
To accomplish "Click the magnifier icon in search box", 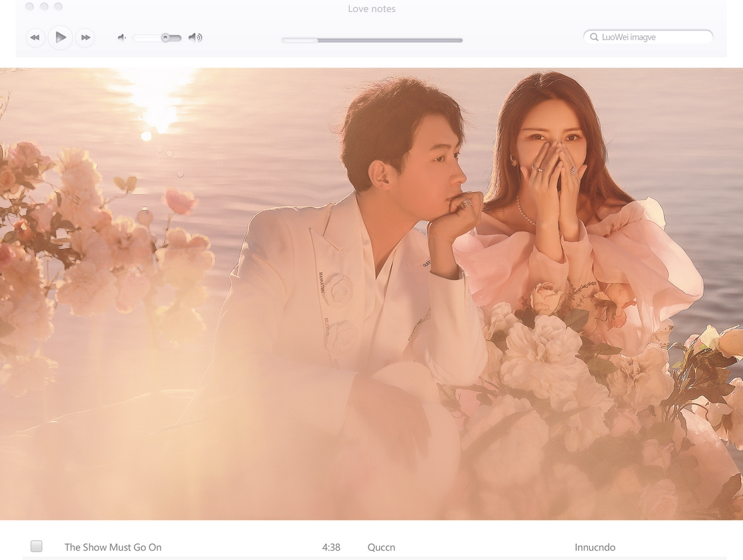I will (x=594, y=37).
